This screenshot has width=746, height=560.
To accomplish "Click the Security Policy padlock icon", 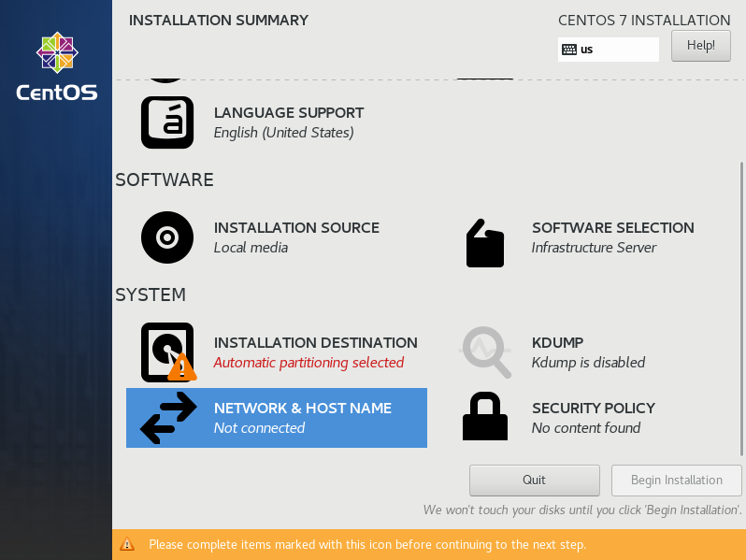I will (485, 416).
